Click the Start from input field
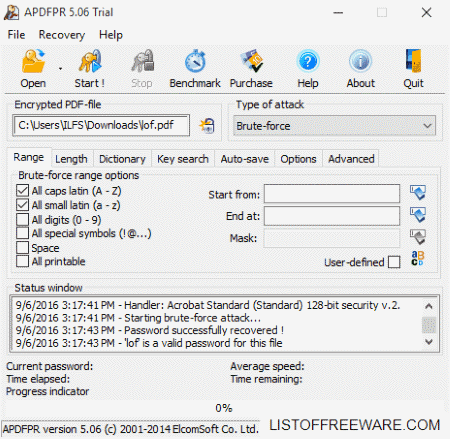 click(x=332, y=194)
